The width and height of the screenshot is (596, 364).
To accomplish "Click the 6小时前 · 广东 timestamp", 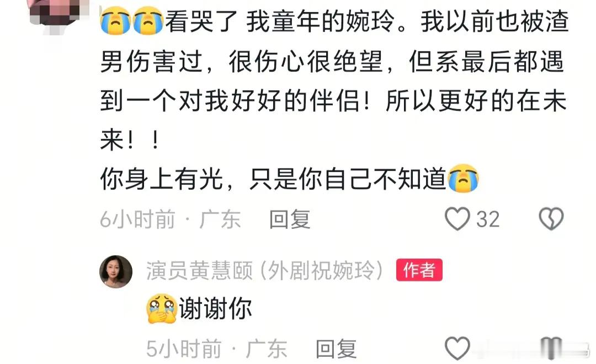I will pyautogui.click(x=171, y=220).
